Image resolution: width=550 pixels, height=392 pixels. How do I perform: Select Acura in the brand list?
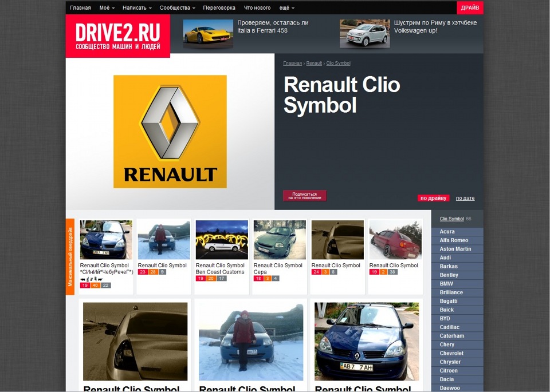pyautogui.click(x=457, y=232)
